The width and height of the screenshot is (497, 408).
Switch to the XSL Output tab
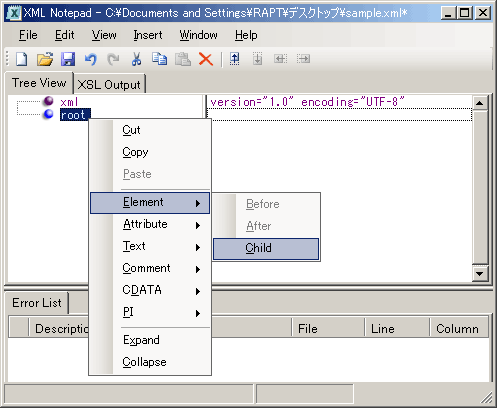109,85
